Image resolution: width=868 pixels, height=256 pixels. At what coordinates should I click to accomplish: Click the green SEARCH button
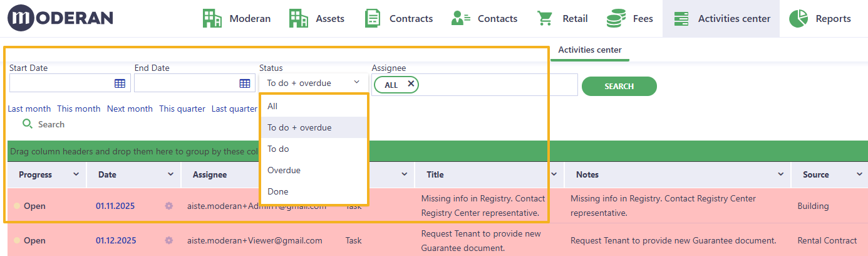[619, 86]
